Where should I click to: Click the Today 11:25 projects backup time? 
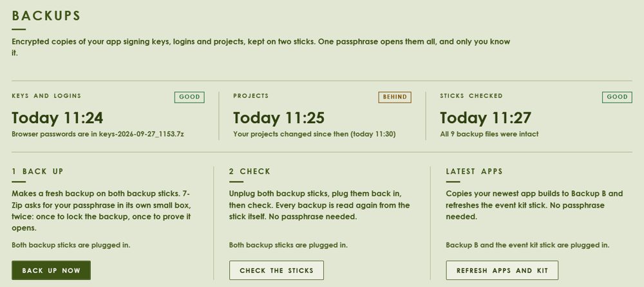click(x=279, y=118)
